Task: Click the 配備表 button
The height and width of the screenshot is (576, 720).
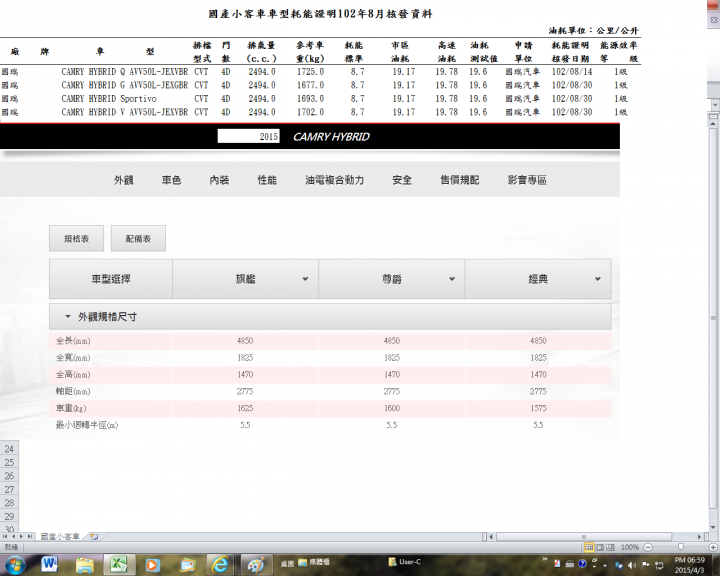Action: (138, 238)
